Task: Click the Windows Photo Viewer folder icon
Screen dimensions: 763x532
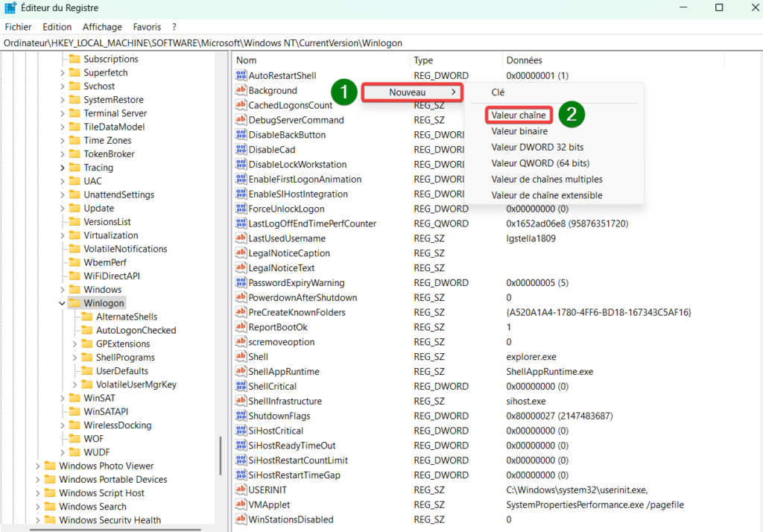Action: [50, 466]
